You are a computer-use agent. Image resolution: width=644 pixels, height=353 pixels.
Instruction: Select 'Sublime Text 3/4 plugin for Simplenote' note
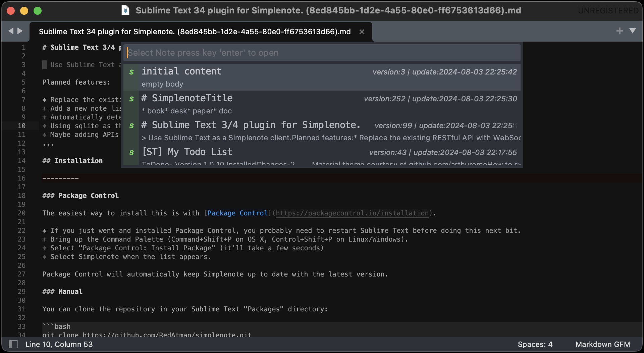(322, 131)
